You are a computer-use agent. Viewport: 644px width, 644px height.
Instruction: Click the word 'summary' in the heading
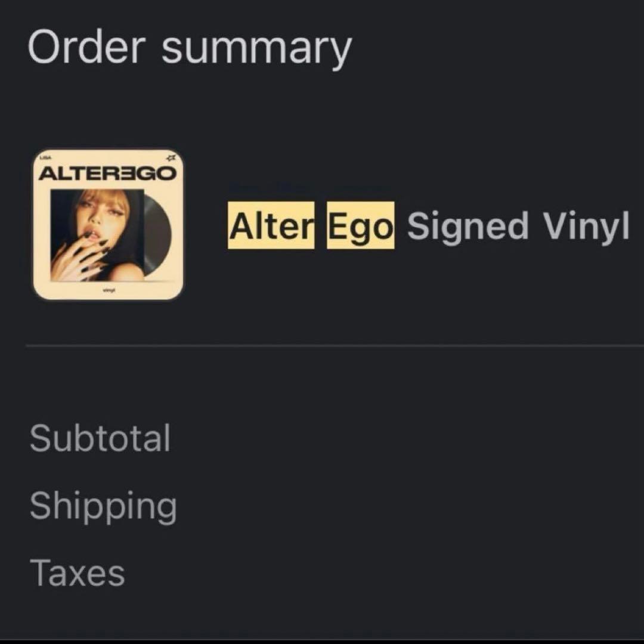tap(256, 49)
